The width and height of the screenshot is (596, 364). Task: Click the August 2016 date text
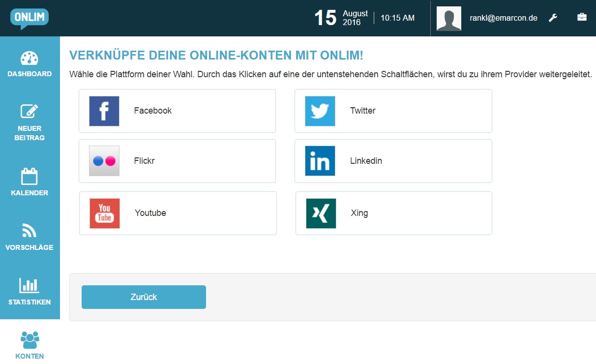coord(355,18)
